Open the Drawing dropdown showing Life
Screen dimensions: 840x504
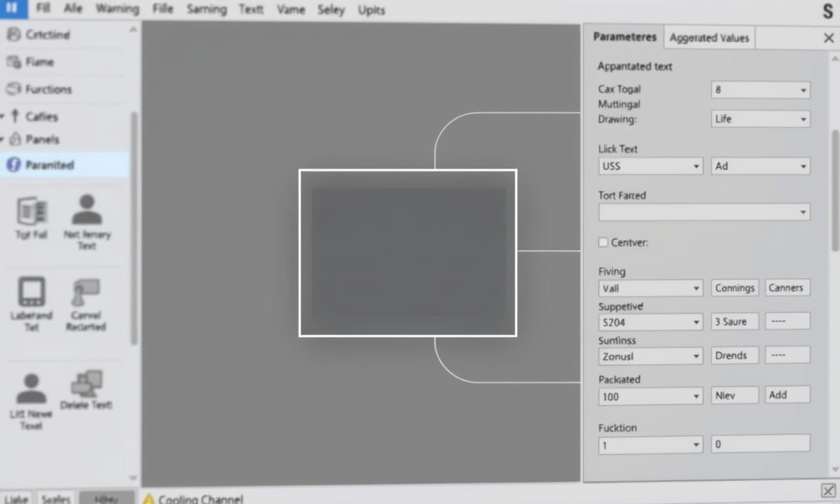(x=760, y=119)
